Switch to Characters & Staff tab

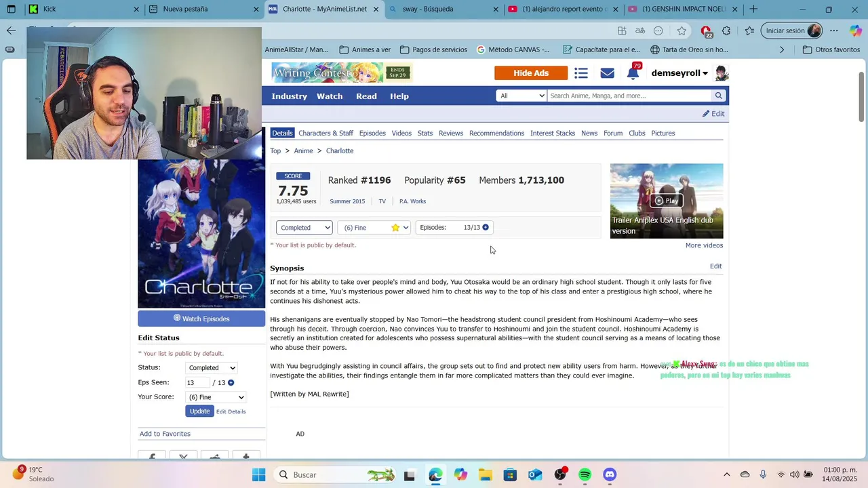[325, 134]
